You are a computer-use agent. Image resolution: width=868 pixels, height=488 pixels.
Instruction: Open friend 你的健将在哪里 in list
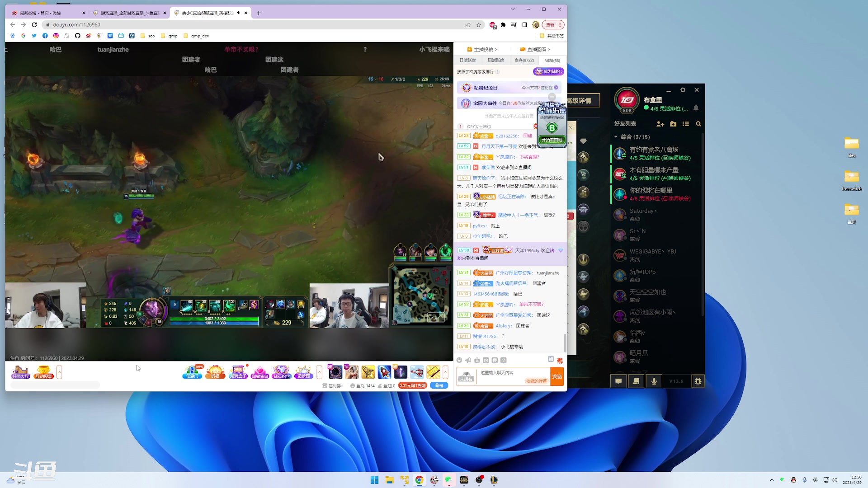point(656,194)
